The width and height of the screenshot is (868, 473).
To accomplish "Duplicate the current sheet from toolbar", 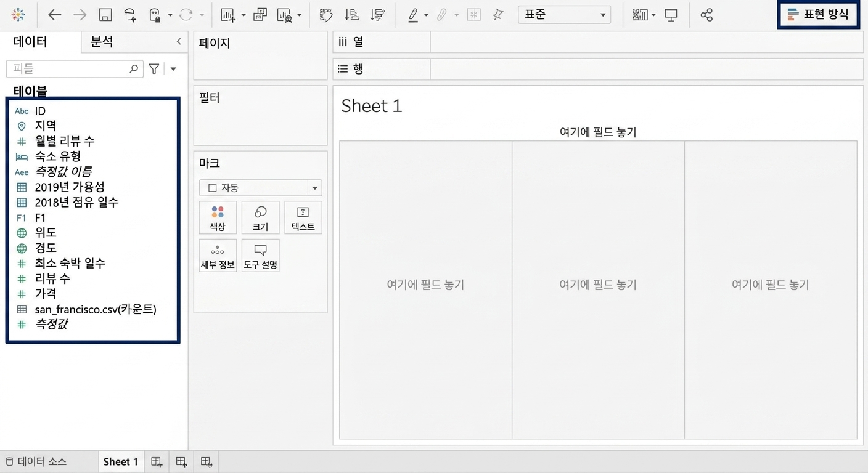I will click(x=260, y=15).
